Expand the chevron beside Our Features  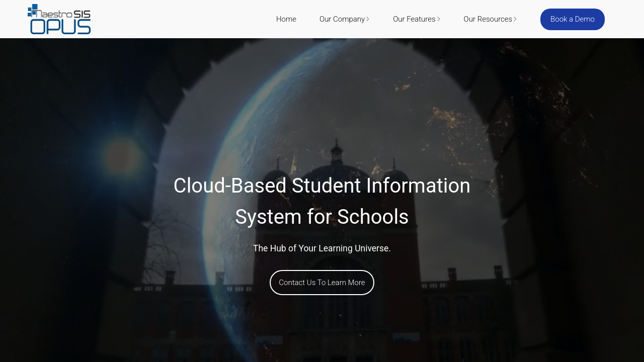click(x=439, y=19)
